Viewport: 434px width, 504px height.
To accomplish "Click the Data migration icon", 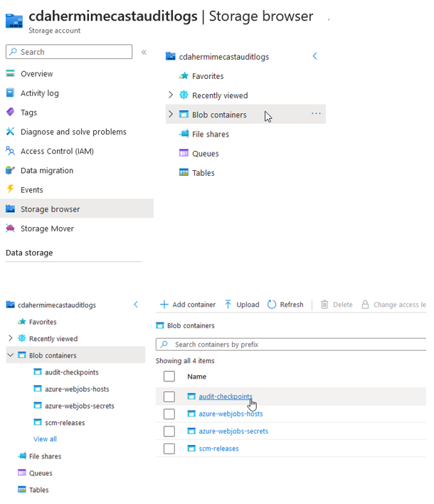I will [x=10, y=170].
